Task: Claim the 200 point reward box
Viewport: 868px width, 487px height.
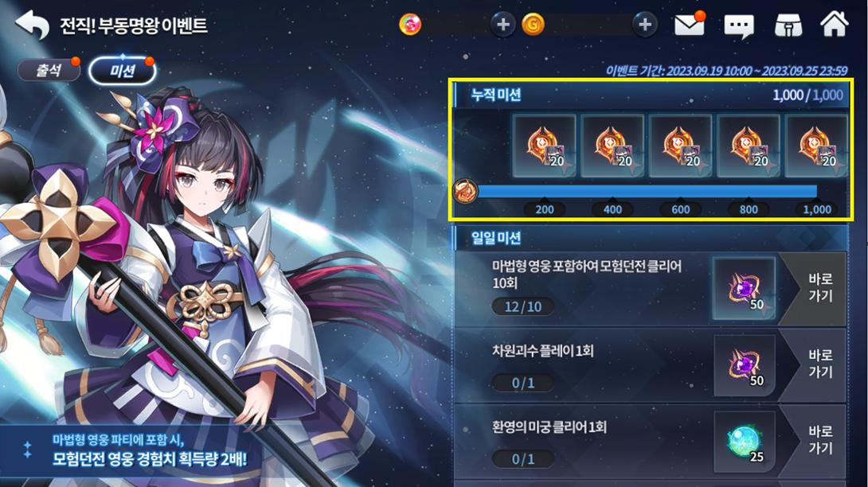Action: [x=544, y=146]
